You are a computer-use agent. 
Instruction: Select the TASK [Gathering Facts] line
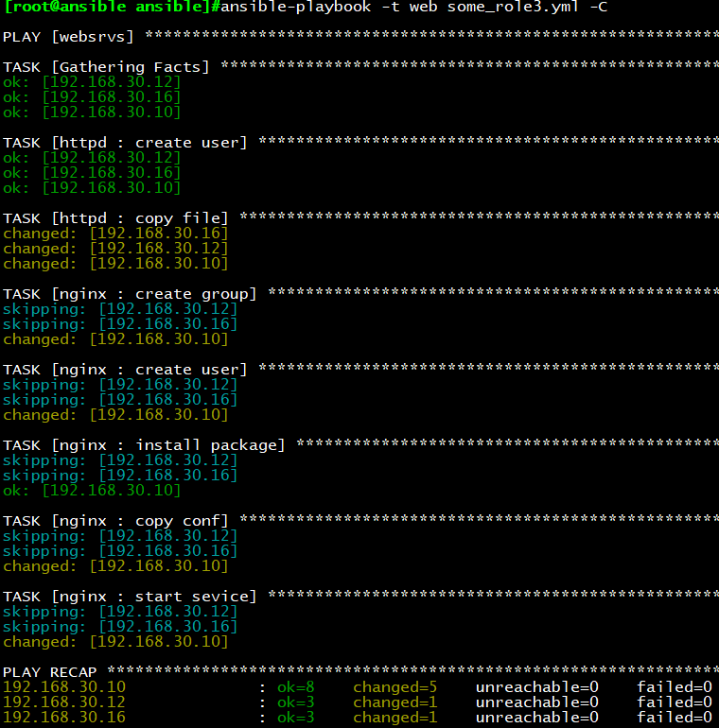click(x=360, y=67)
